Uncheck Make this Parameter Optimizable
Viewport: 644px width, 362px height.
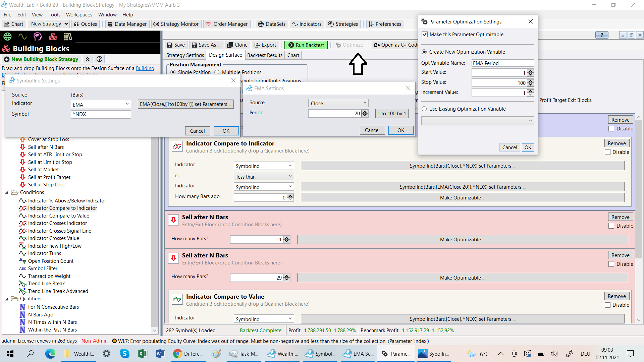click(425, 35)
